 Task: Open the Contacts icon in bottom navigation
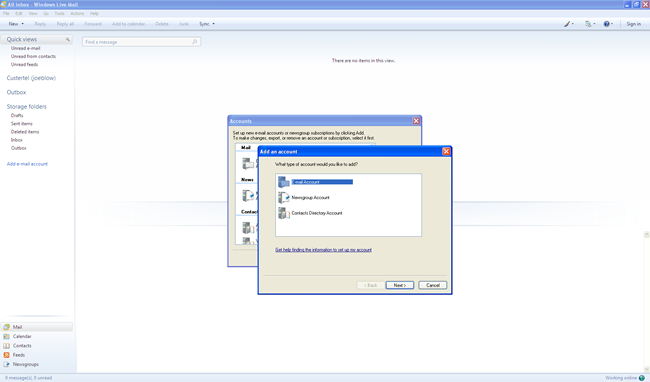(7, 346)
